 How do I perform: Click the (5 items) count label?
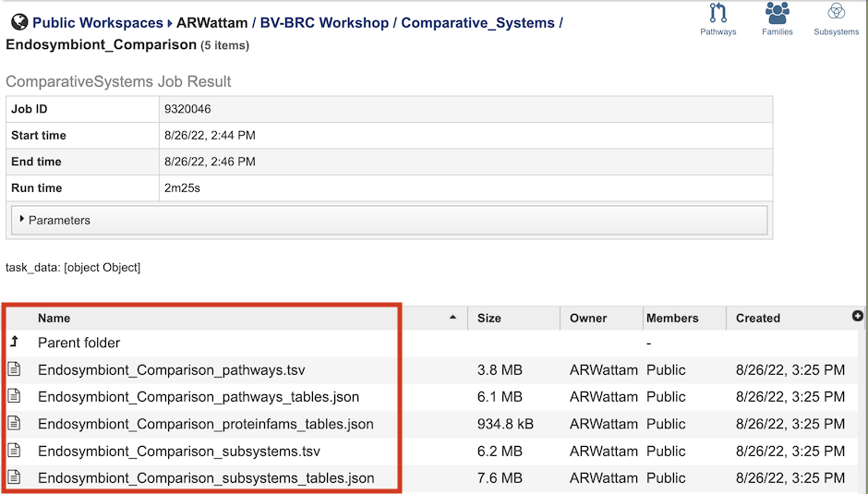click(224, 45)
